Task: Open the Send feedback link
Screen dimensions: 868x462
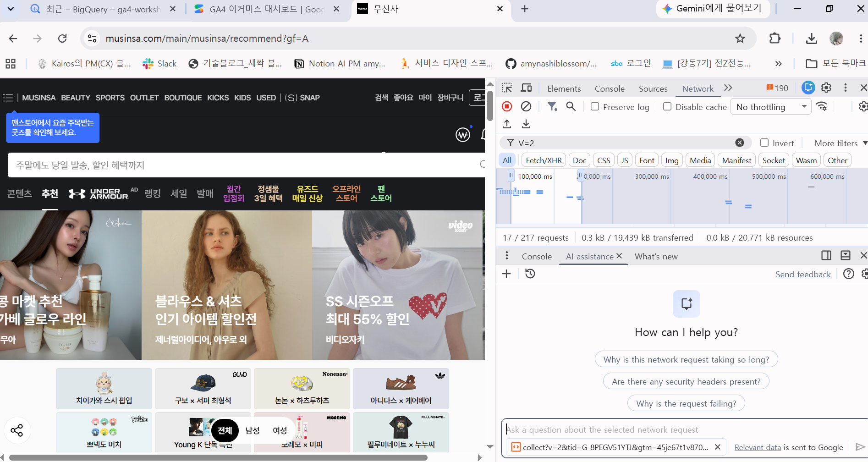Action: 803,274
